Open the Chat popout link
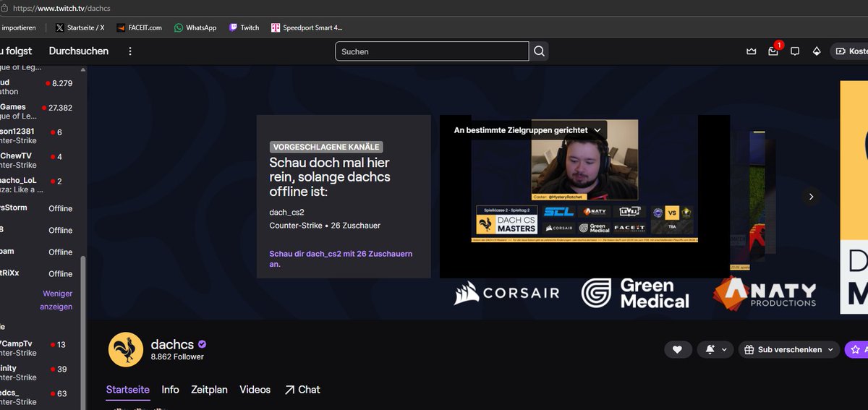 302,389
